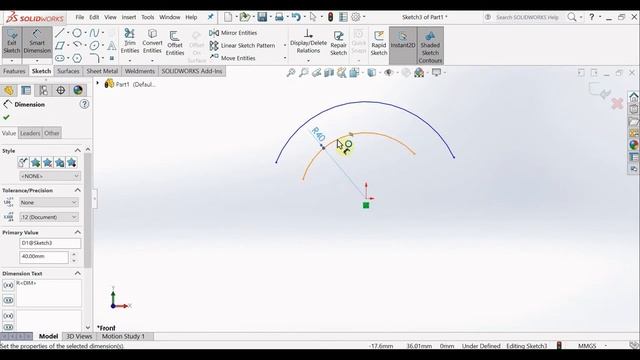Open the Options gear icon

[x=356, y=17]
